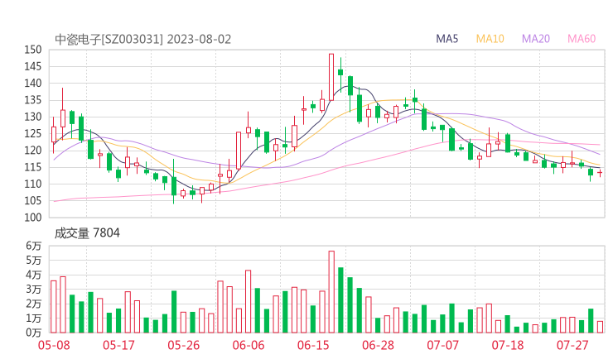
Task: Click the 3万 volume axis label
Action: (34, 290)
